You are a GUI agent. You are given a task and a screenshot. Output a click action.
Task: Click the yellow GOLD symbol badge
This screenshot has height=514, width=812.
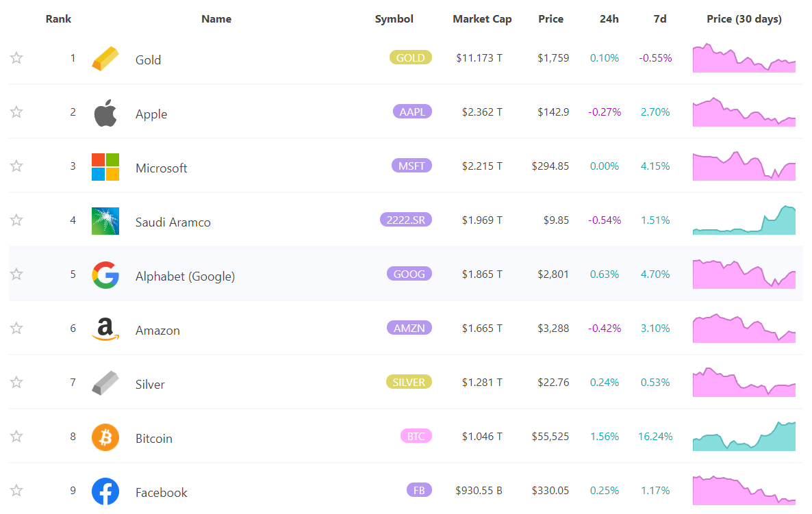(x=411, y=57)
